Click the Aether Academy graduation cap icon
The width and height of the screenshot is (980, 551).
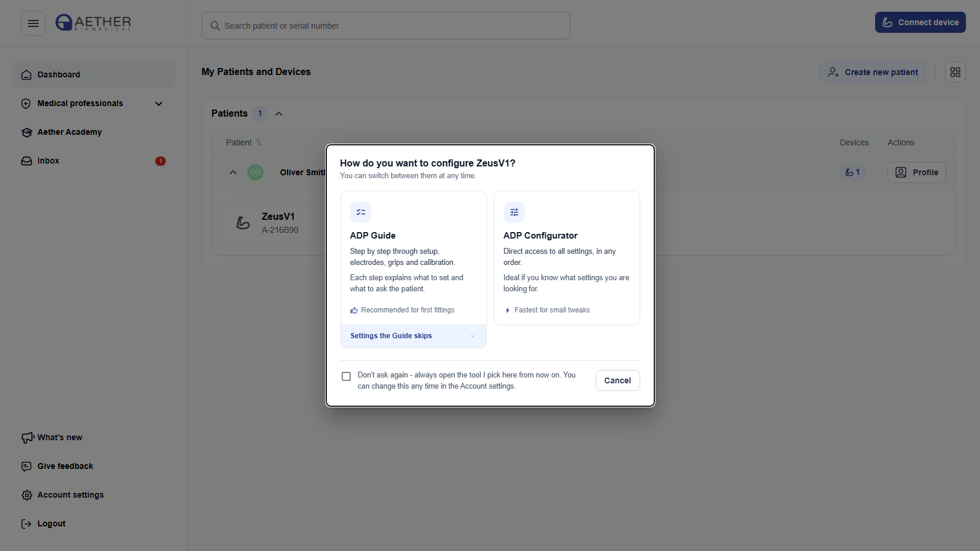click(26, 132)
